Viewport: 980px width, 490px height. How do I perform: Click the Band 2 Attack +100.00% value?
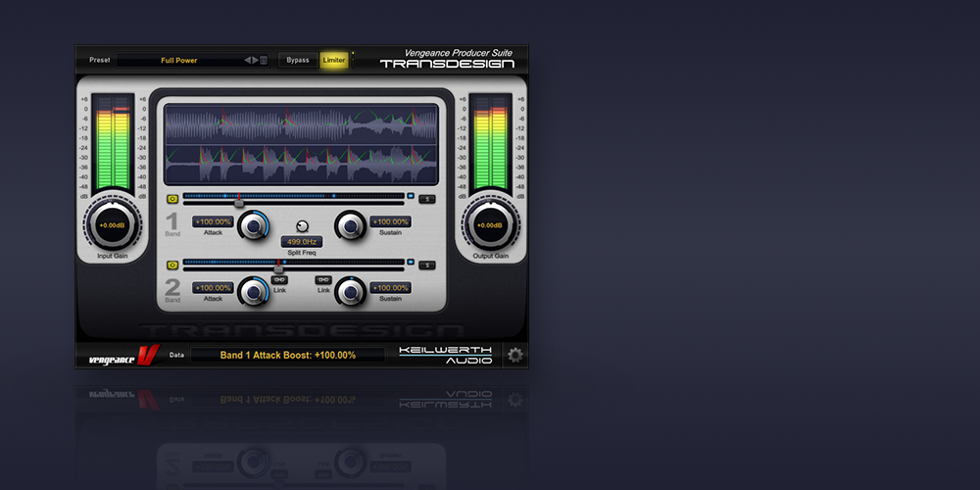(x=213, y=288)
